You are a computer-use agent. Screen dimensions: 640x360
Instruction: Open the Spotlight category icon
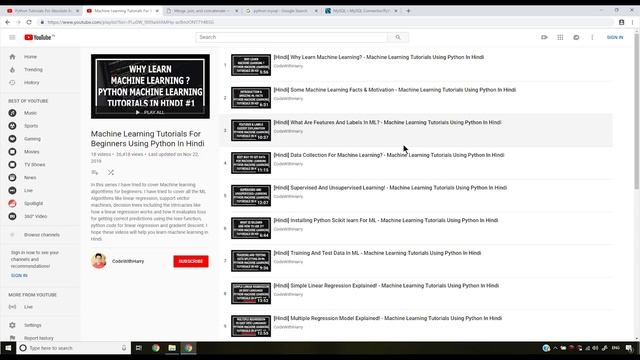(x=12, y=203)
